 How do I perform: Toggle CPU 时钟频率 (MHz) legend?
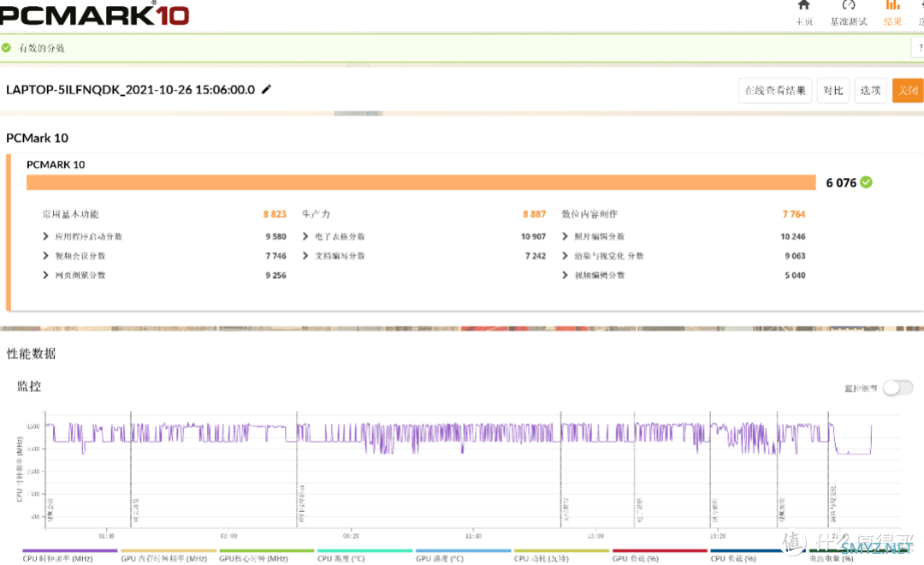point(69,556)
